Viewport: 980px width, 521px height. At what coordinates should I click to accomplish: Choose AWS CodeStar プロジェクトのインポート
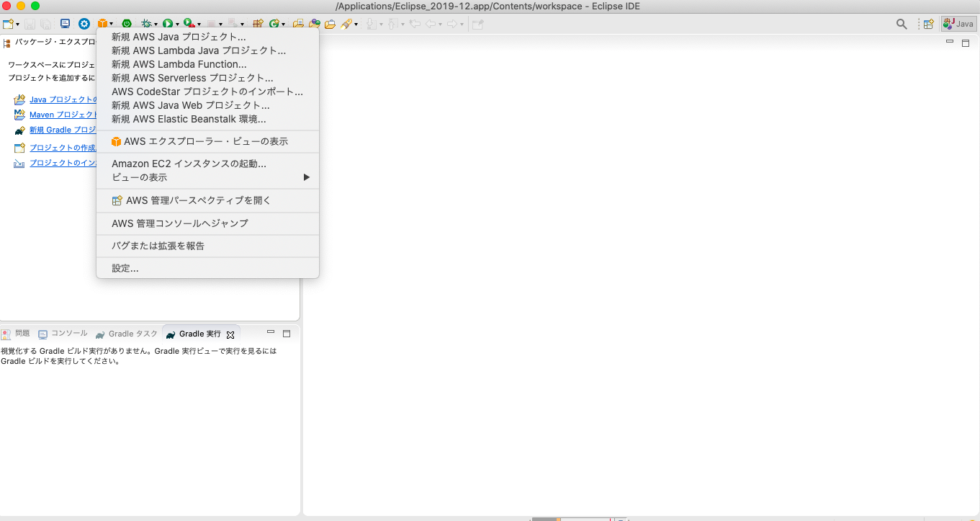point(207,92)
